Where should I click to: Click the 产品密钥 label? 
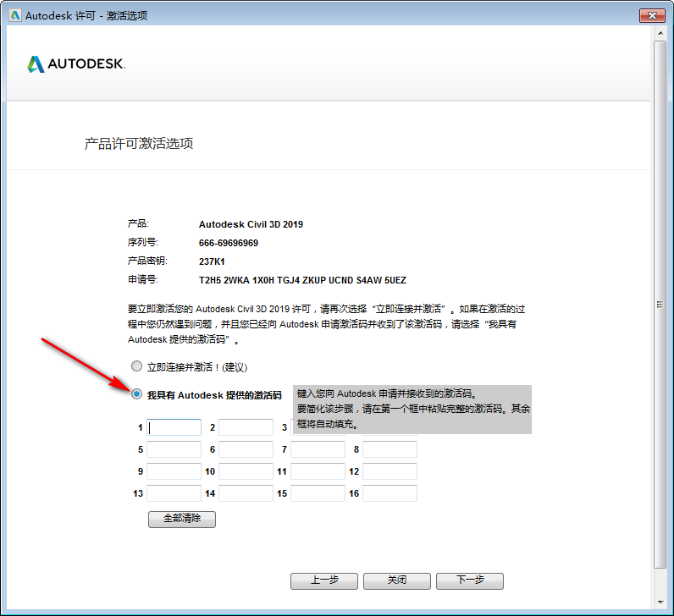click(147, 261)
